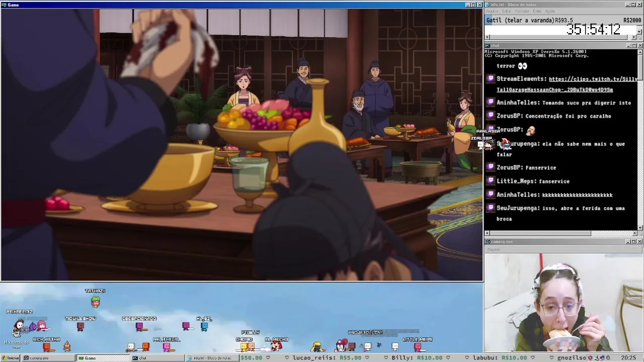The height and width of the screenshot is (362, 644).
Task: Switch to info.txt Bloco de notas in taskbar
Action: point(212,358)
